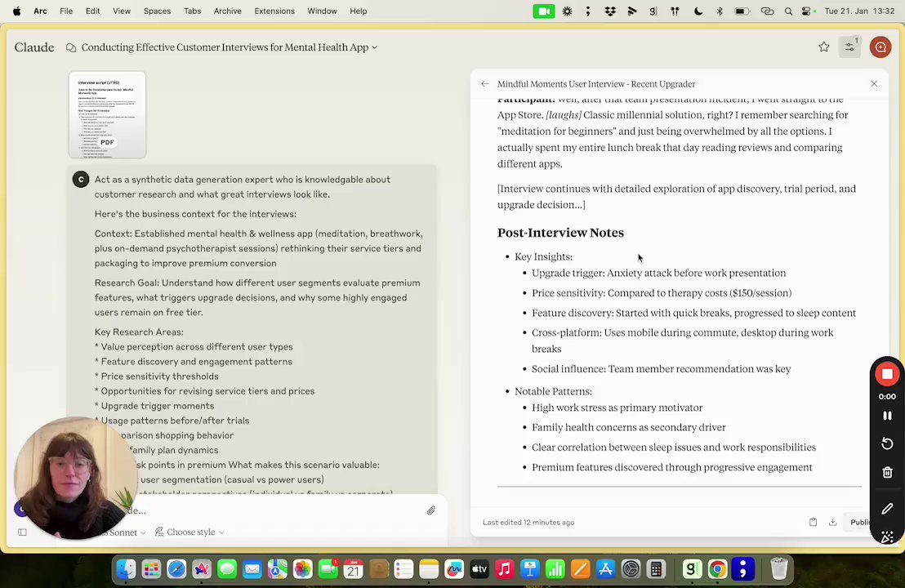Open the Arc menu
The image size is (905, 588).
[x=40, y=11]
